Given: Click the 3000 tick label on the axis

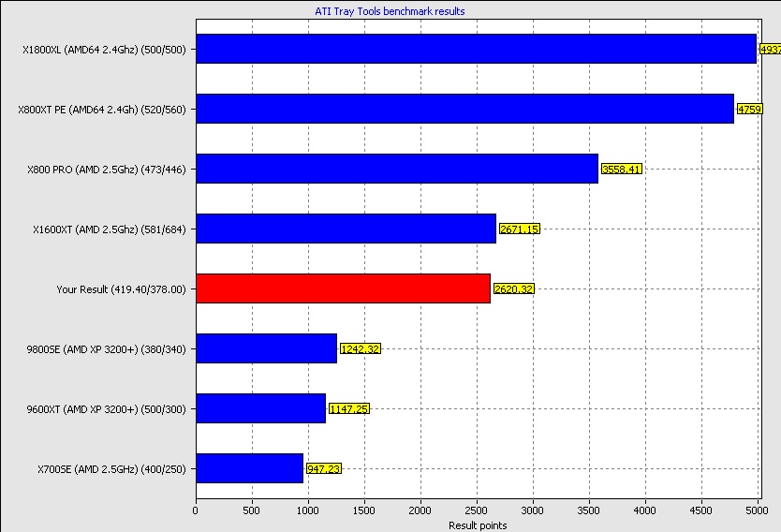Looking at the screenshot, I should click(533, 510).
